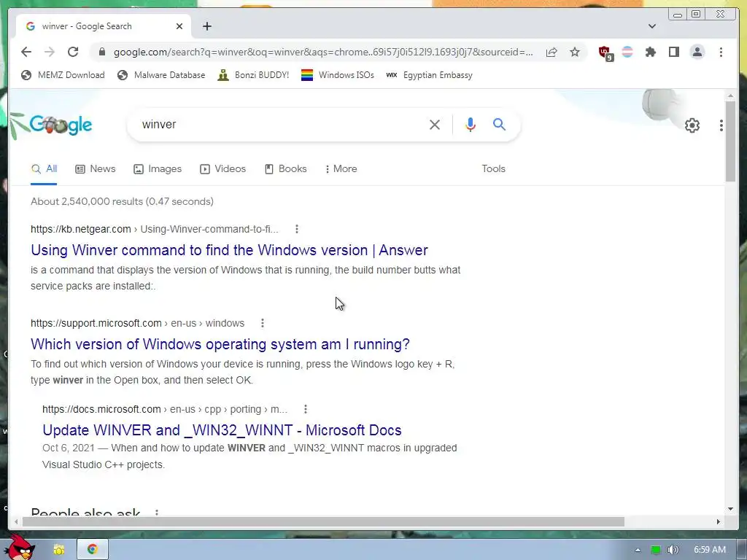Clear the search box text
The width and height of the screenshot is (747, 560).
coord(435,125)
